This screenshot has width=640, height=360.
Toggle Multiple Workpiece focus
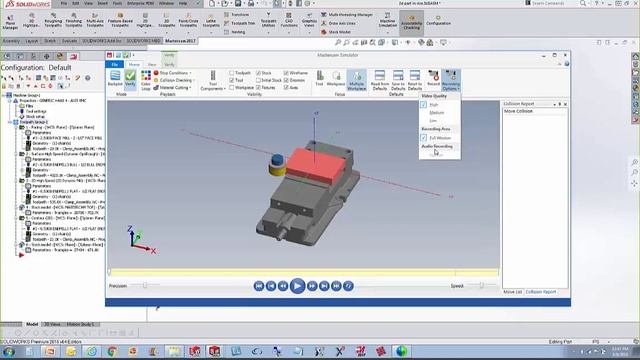[357, 80]
